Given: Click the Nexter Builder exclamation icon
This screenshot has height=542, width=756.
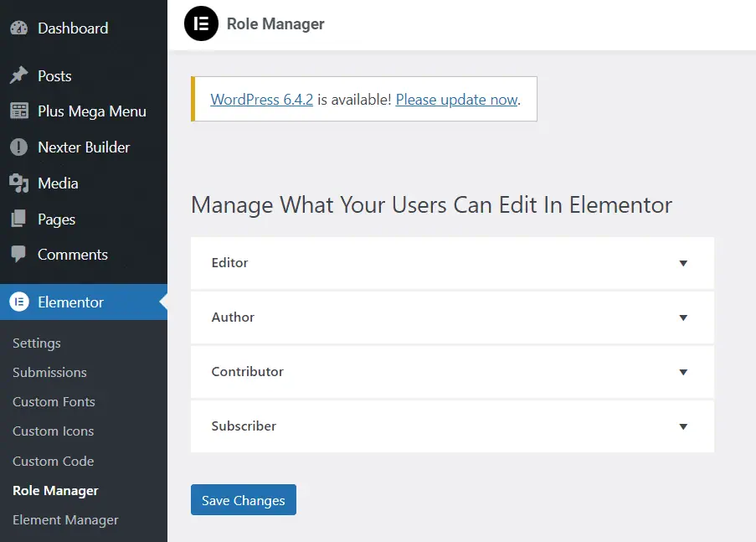Looking at the screenshot, I should tap(18, 147).
